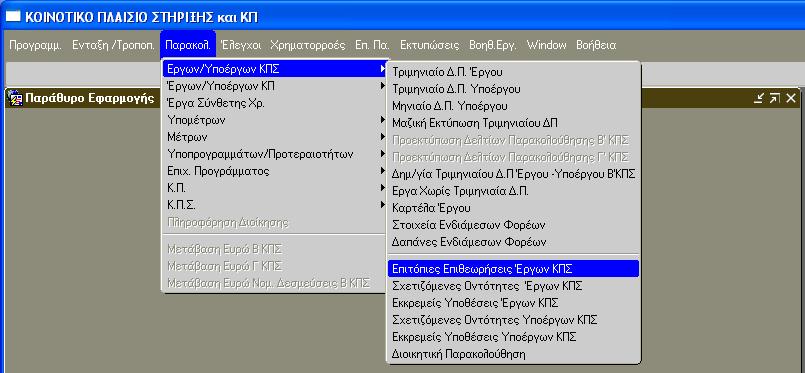Click the Παράθυρο Εφαρμογής window icon
Viewport: 805px width, 373px height.
tap(16, 99)
